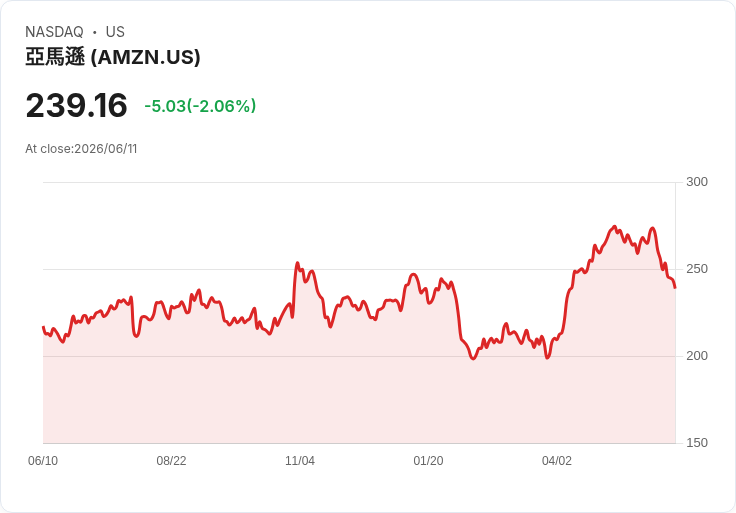Click the 239.16 current price
Viewport: 736px width, 513px height.
[x=77, y=105]
